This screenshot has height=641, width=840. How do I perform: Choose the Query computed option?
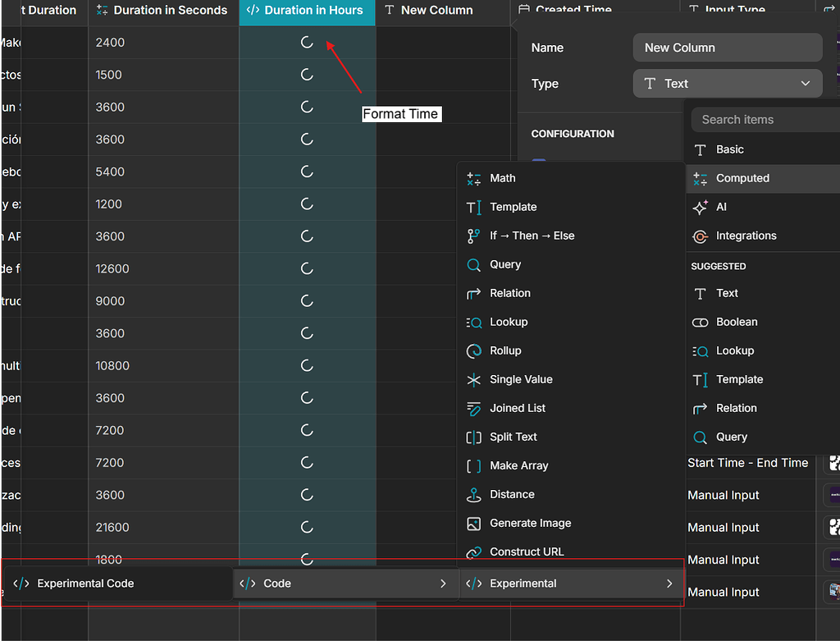click(x=503, y=264)
